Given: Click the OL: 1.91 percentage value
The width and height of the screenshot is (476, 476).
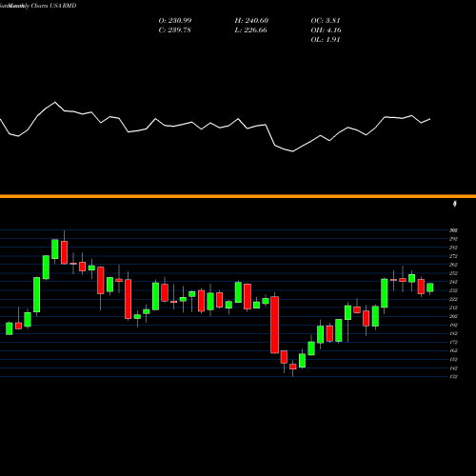Looking at the screenshot, I should point(326,40).
